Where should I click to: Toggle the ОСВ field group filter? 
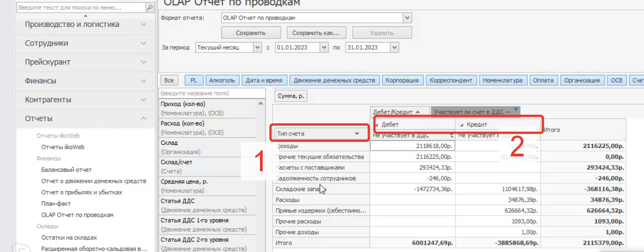617,80
